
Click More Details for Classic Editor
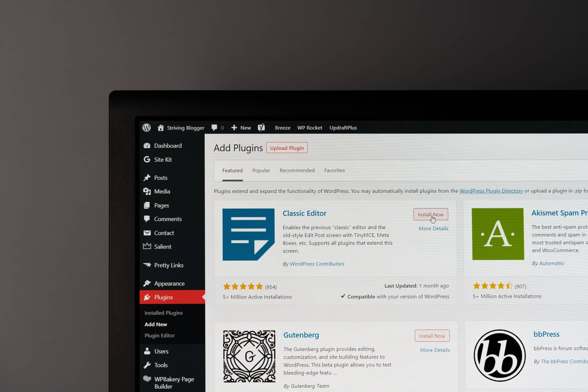click(433, 228)
